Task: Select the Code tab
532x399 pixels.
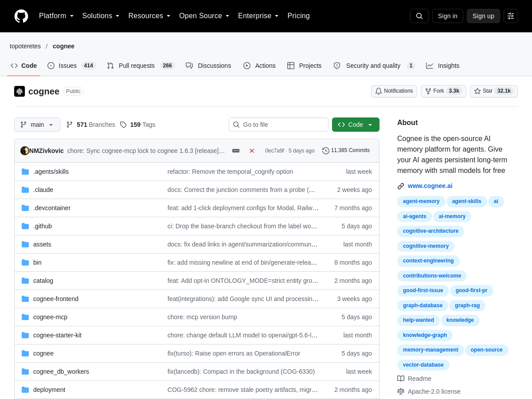Action: 24,66
